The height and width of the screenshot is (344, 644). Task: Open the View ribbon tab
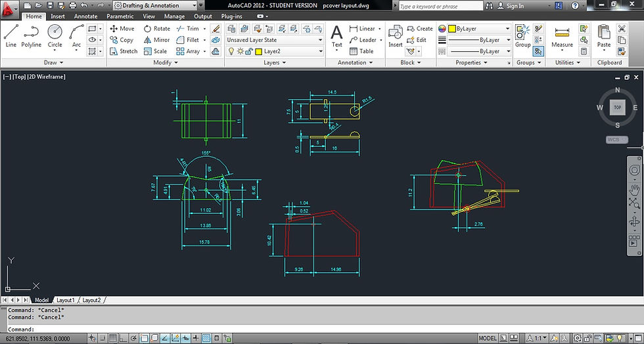pyautogui.click(x=149, y=16)
